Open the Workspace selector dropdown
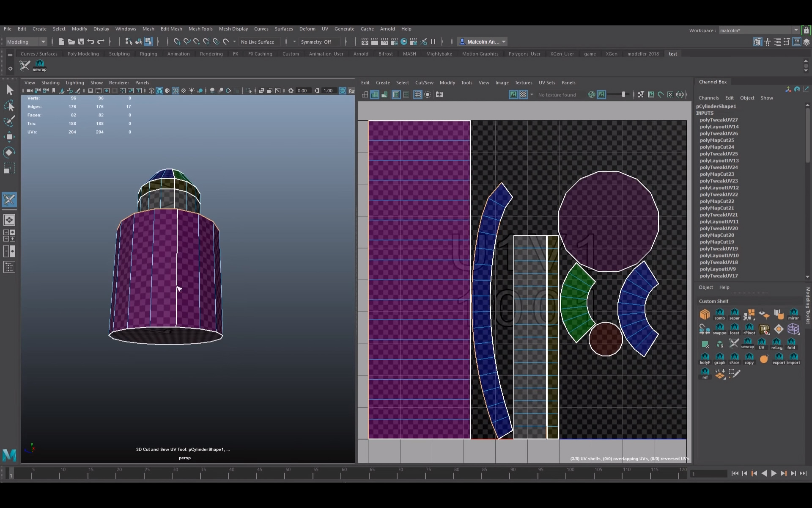The width and height of the screenshot is (812, 508). [759, 30]
